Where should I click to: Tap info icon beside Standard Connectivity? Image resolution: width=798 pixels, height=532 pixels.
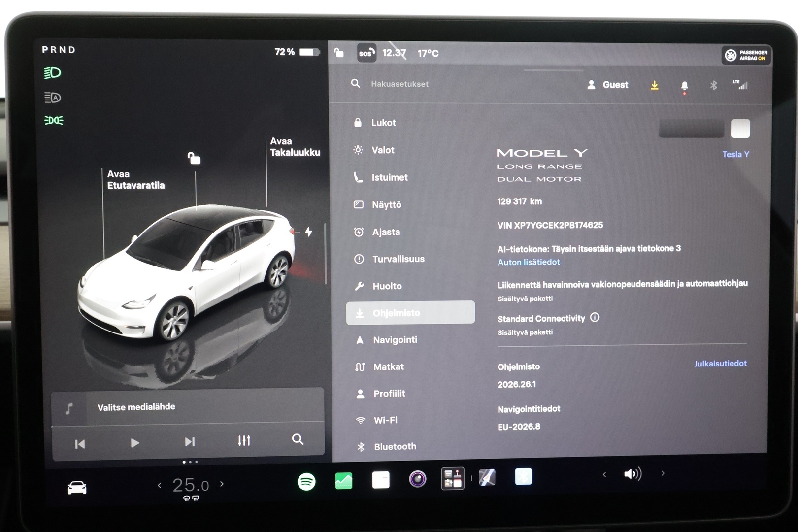click(x=595, y=318)
